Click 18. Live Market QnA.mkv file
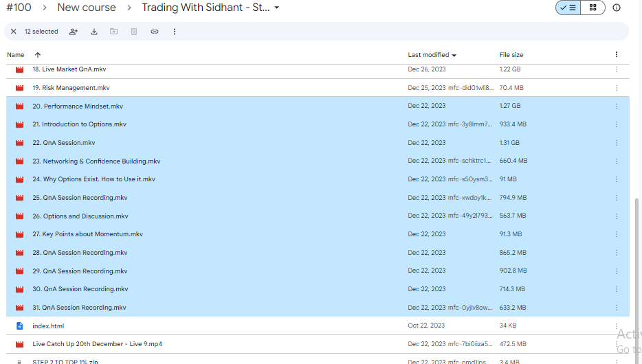642x364 pixels. pos(69,69)
